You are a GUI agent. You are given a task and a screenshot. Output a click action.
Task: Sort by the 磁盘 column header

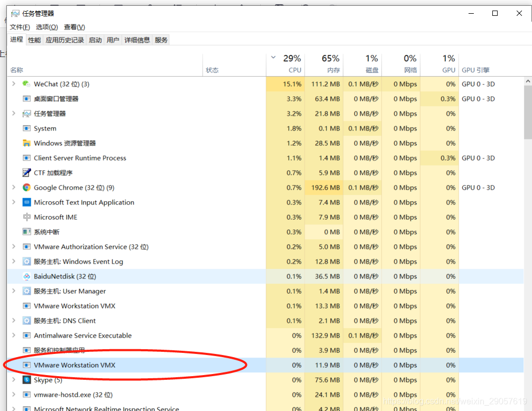tap(362, 64)
